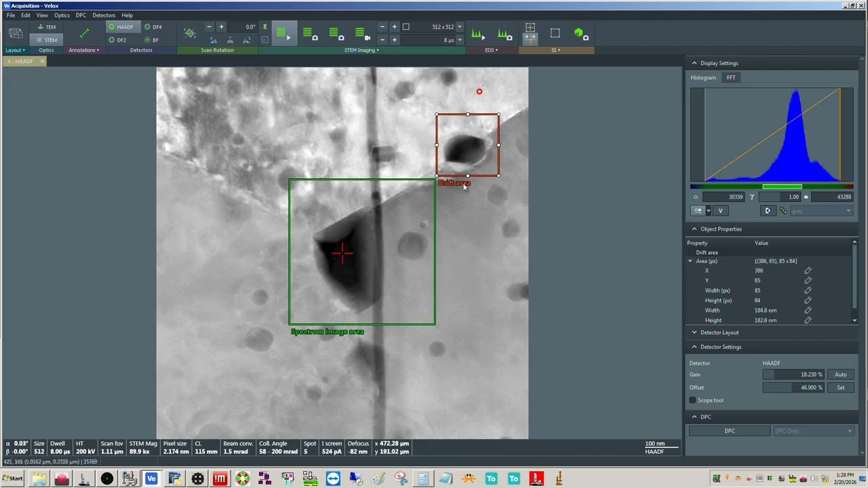Toggle the BF detector
The image size is (868, 488).
[x=152, y=40]
